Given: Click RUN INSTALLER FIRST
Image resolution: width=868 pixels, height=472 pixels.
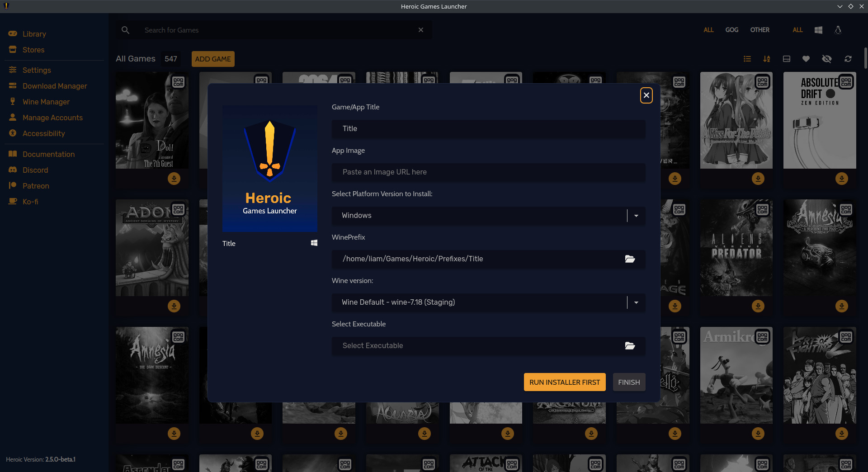Looking at the screenshot, I should 564,382.
